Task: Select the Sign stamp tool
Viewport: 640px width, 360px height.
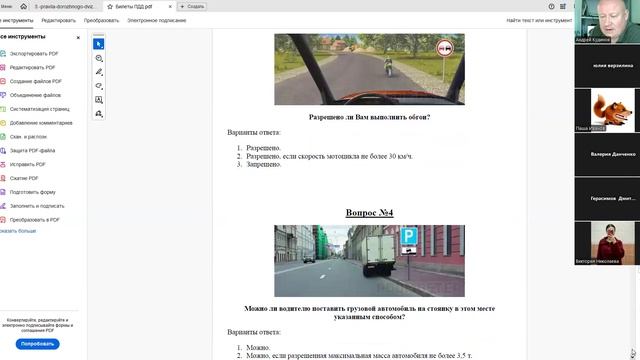Action: click(99, 114)
